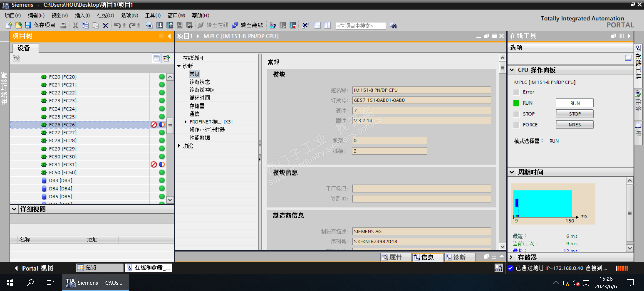Image resolution: width=644 pixels, height=291 pixels.
Task: Select 诊断缓冲区 in navigation tree
Action: (x=202, y=90)
